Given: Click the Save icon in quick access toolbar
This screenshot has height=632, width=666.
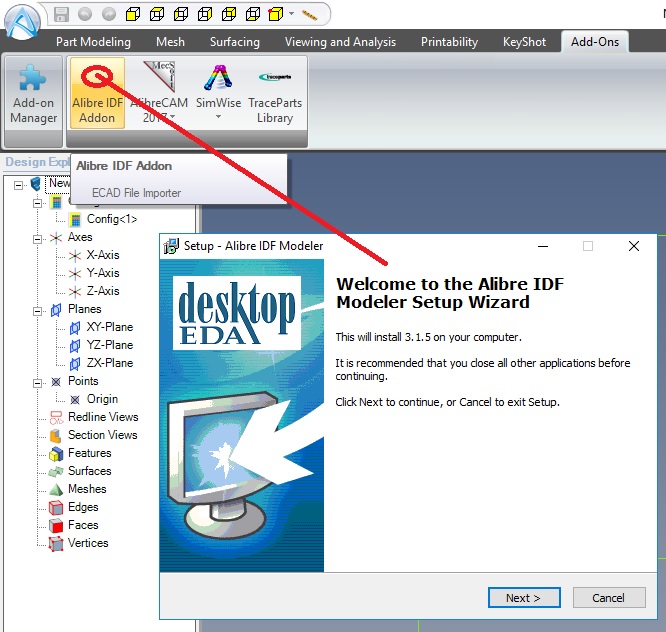Looking at the screenshot, I should pyautogui.click(x=62, y=15).
